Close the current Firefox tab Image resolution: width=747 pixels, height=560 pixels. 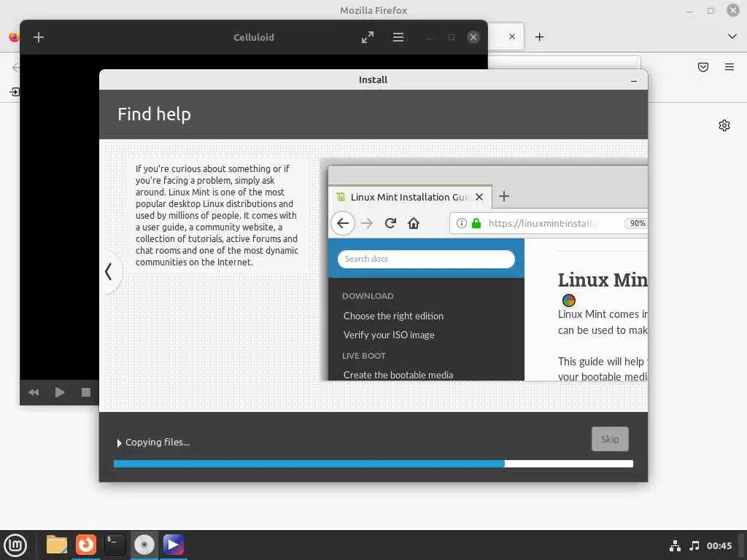click(511, 36)
